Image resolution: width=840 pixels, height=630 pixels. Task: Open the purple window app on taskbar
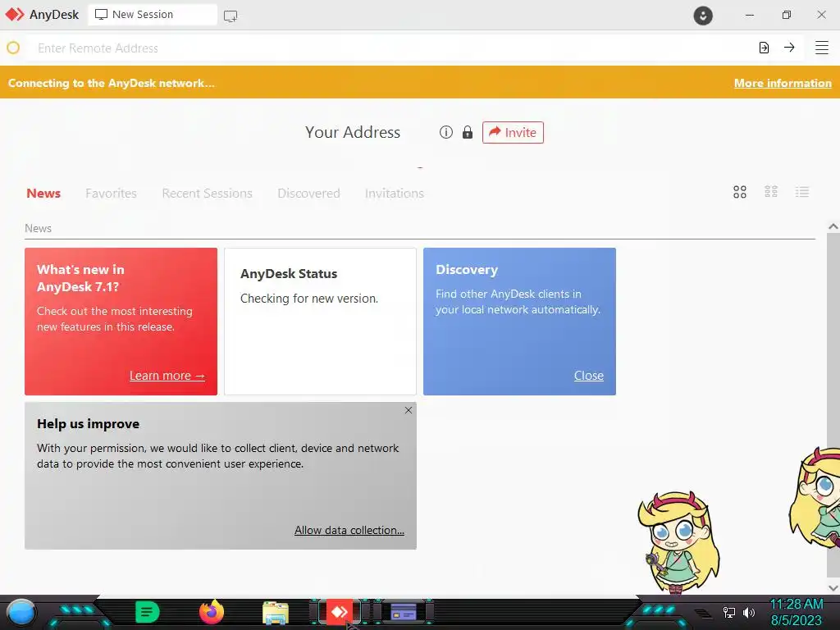(x=404, y=612)
